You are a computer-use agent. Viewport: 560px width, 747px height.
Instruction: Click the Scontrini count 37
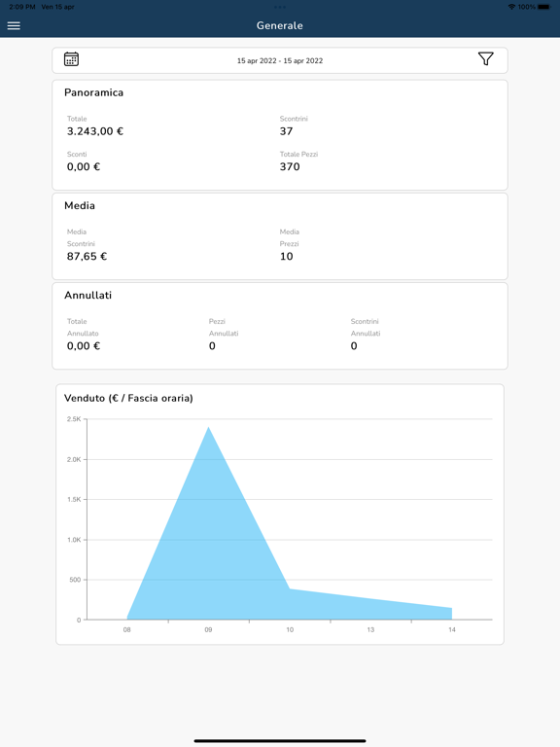(x=286, y=131)
